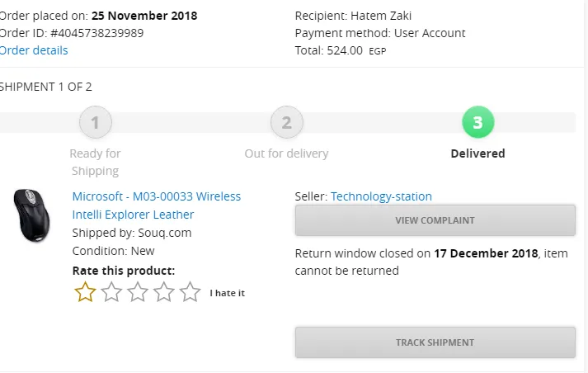Rate product with first star
This screenshot has width=588, height=373.
click(x=85, y=291)
